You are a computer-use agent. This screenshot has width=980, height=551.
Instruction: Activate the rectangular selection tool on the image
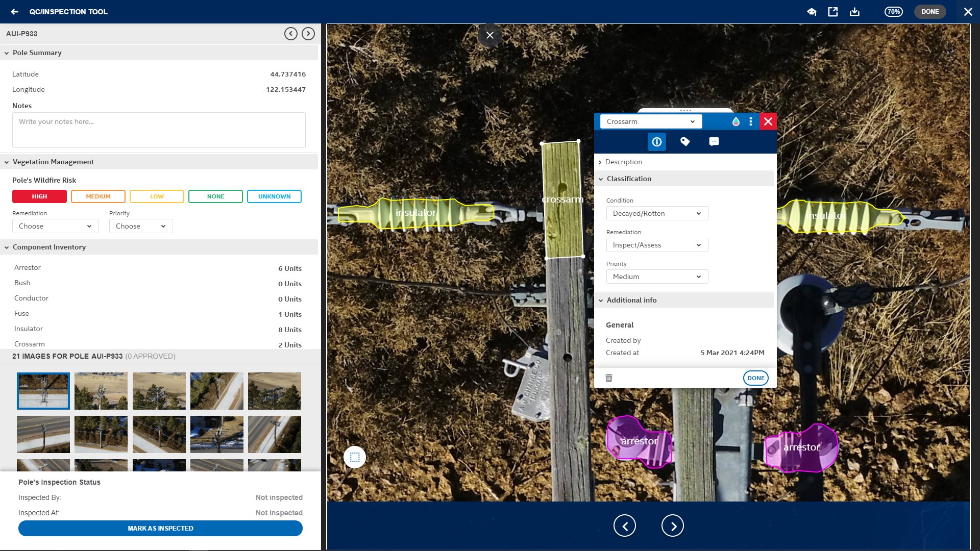tap(355, 457)
